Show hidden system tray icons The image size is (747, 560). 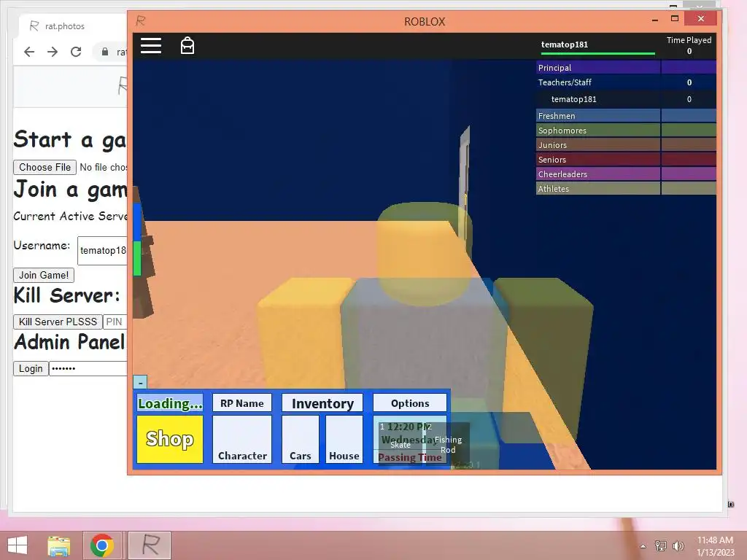tap(643, 546)
